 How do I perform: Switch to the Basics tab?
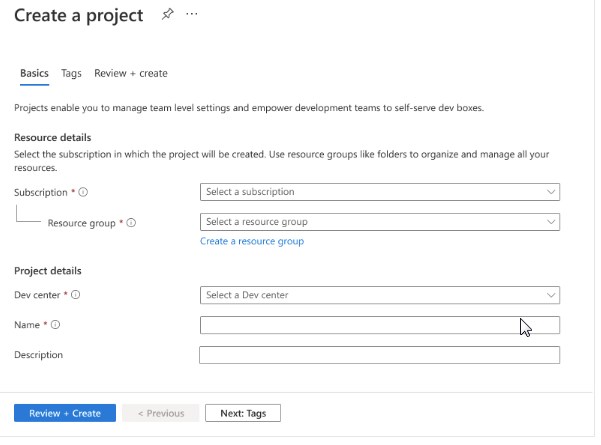34,73
